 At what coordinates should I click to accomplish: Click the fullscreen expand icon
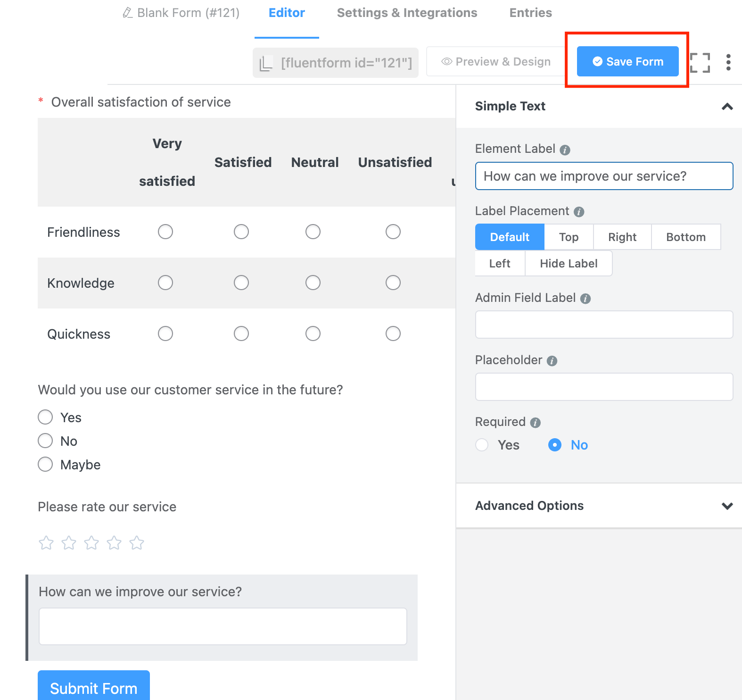point(700,63)
